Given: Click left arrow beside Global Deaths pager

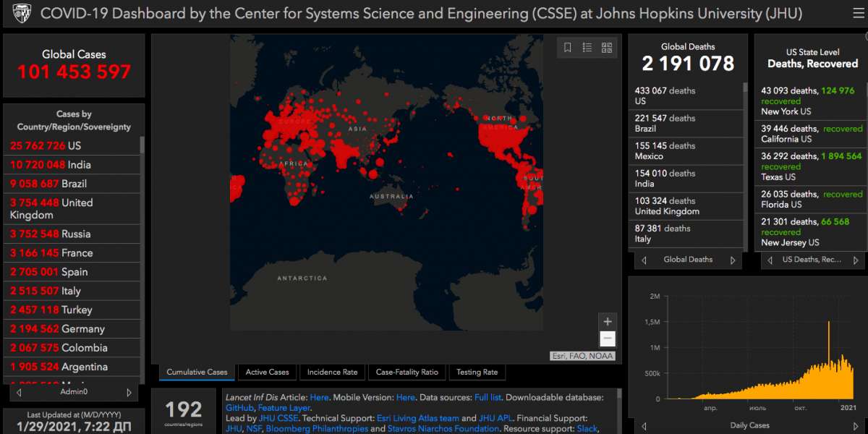Looking at the screenshot, I should [x=643, y=260].
